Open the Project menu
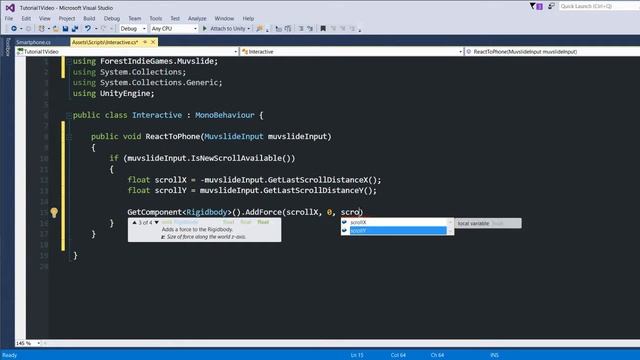Screen dimensions: 640x360 click(x=67, y=18)
